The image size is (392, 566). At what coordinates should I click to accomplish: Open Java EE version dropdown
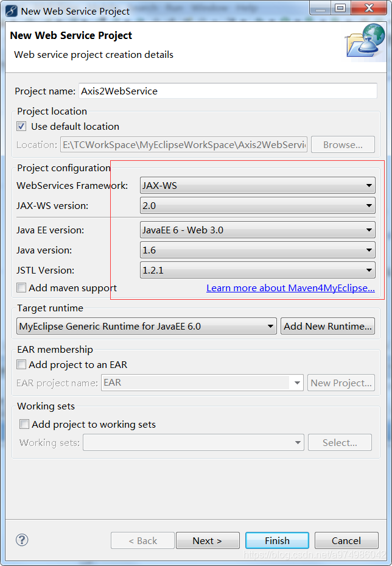point(257,230)
